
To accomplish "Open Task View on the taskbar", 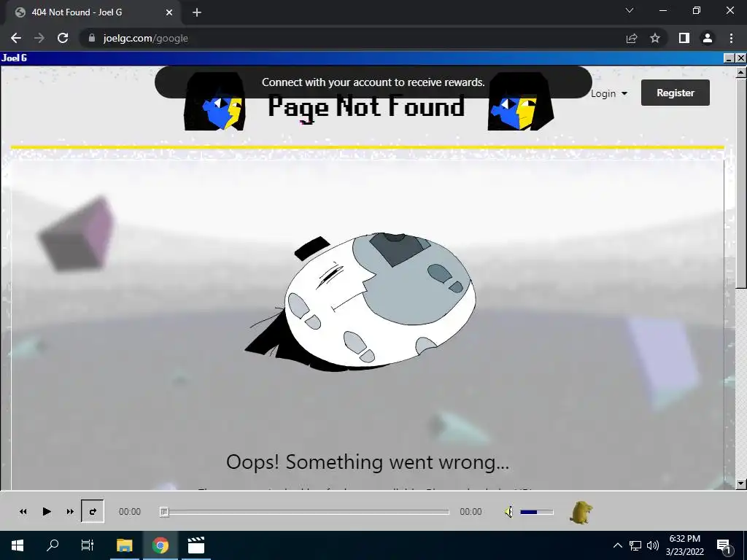I will (x=88, y=545).
